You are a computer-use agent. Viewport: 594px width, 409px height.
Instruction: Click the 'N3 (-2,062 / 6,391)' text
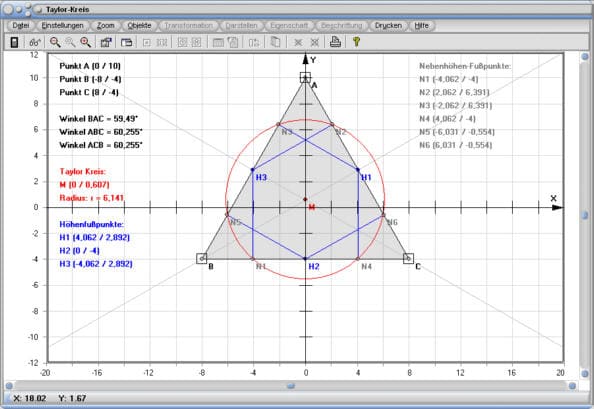(x=455, y=106)
